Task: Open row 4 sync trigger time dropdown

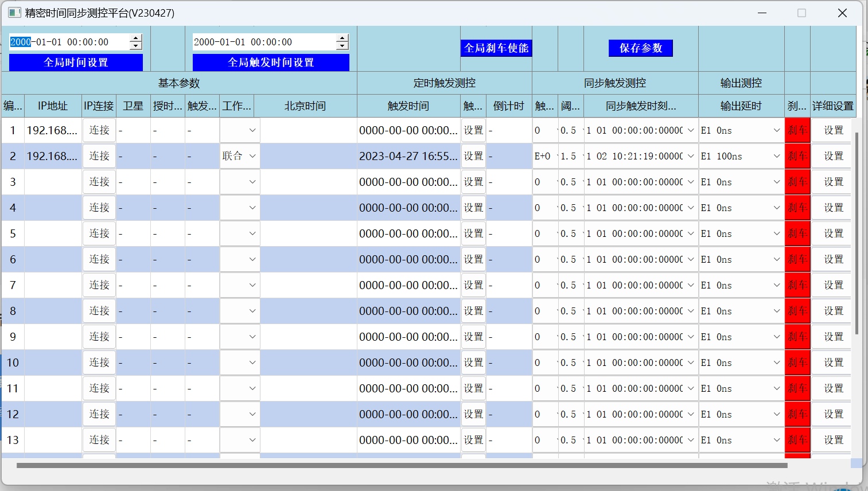Action: [641, 208]
